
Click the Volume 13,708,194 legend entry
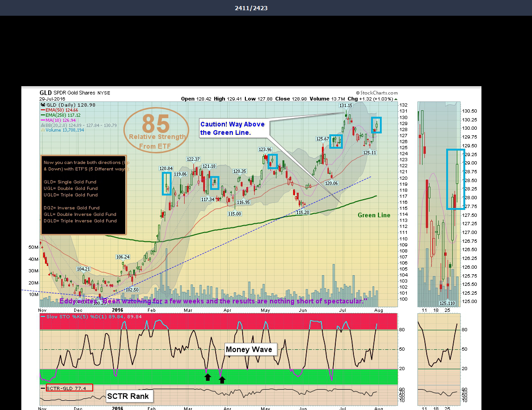click(63, 130)
